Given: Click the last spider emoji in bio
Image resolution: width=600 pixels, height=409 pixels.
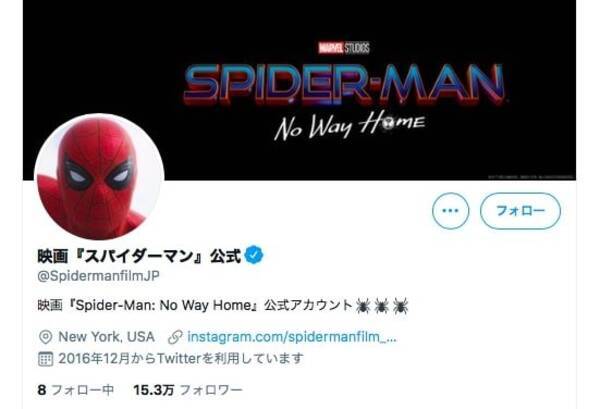Looking at the screenshot, I should tap(401, 306).
